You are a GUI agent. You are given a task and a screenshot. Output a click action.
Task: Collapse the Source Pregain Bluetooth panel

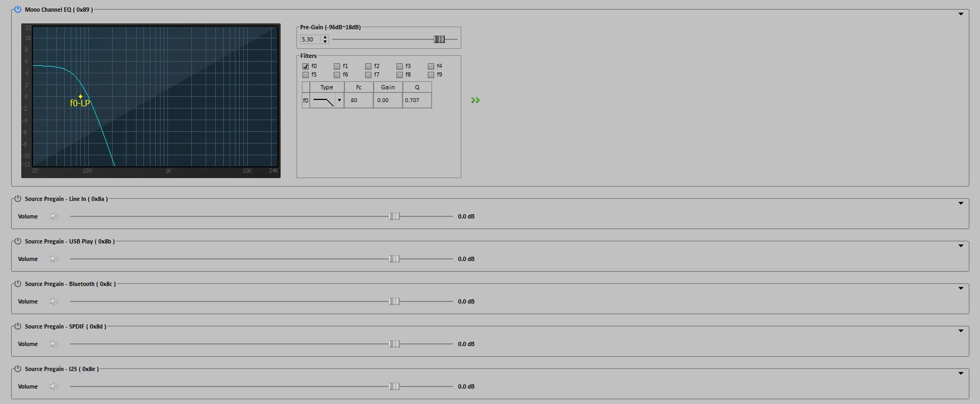coord(960,288)
